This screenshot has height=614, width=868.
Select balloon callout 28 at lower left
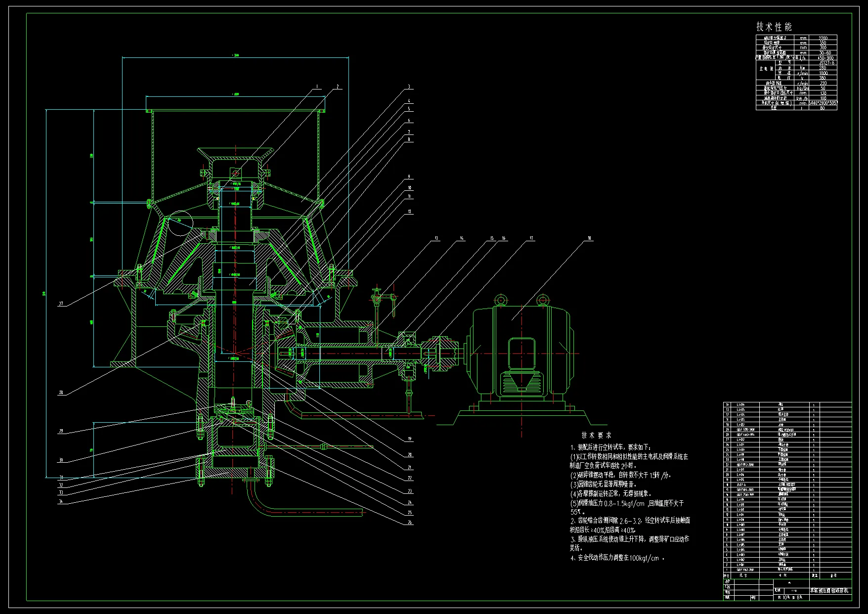61,393
